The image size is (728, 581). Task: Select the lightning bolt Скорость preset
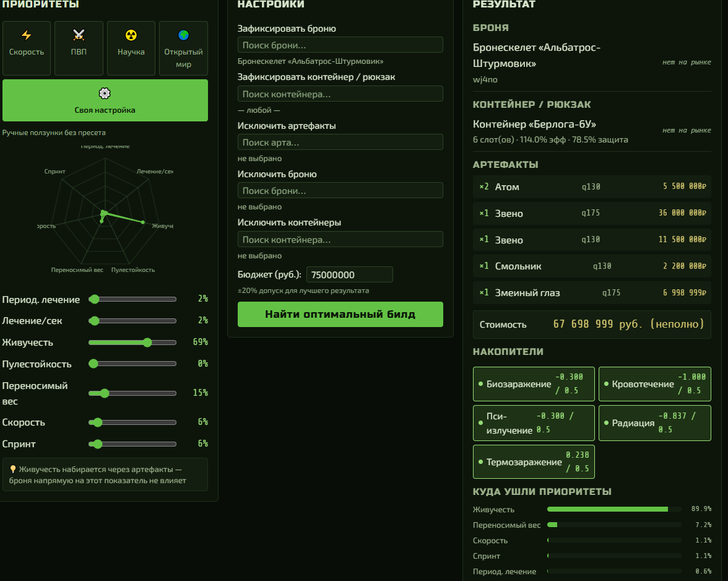click(27, 48)
